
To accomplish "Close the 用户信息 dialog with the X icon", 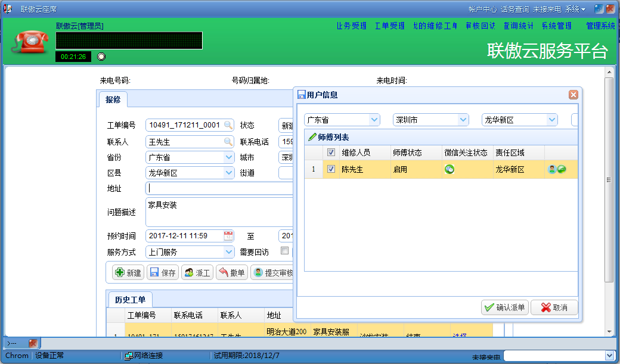I will point(573,95).
